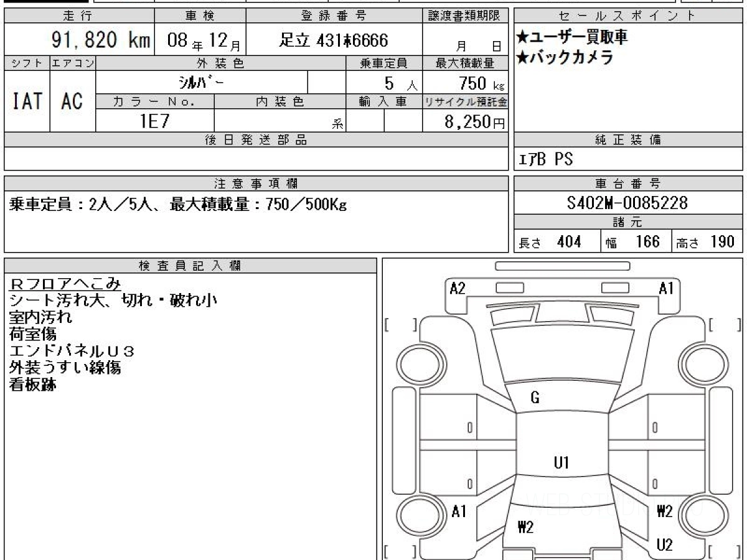Click the U2 mark on the car diagram
Viewport: 747px width, 560px height.
click(x=665, y=545)
